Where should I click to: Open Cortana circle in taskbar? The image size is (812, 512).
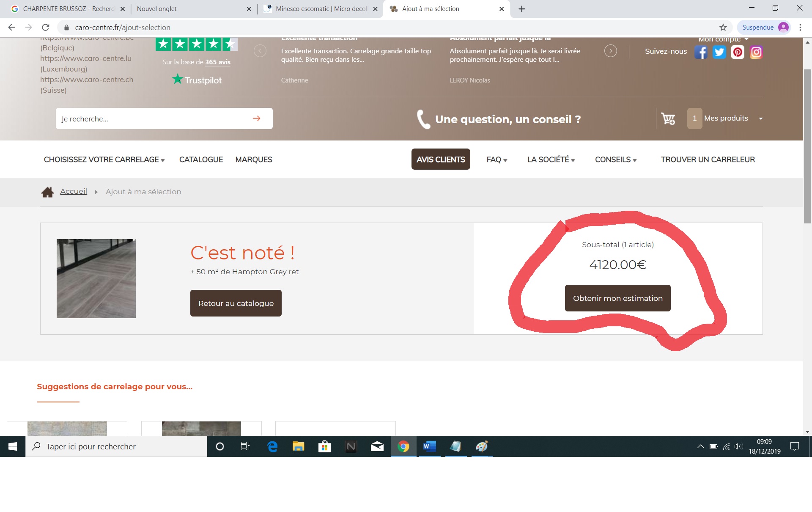pyautogui.click(x=220, y=446)
